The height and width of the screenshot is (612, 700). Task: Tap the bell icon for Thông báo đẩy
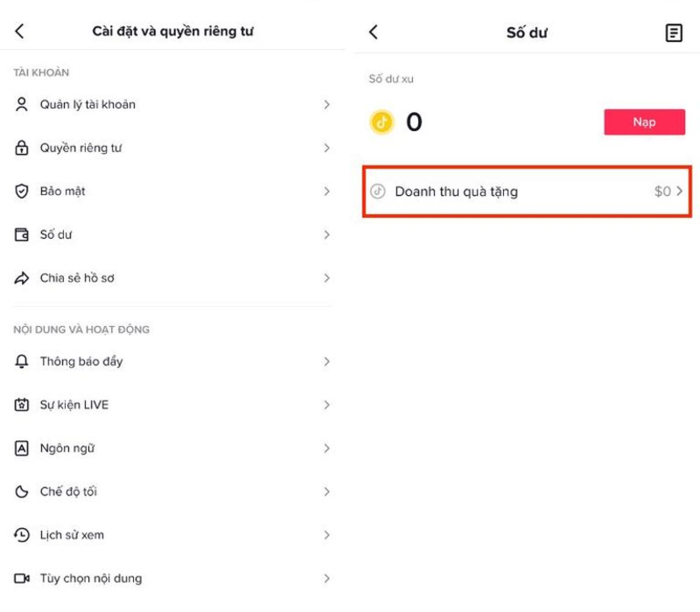pos(23,362)
